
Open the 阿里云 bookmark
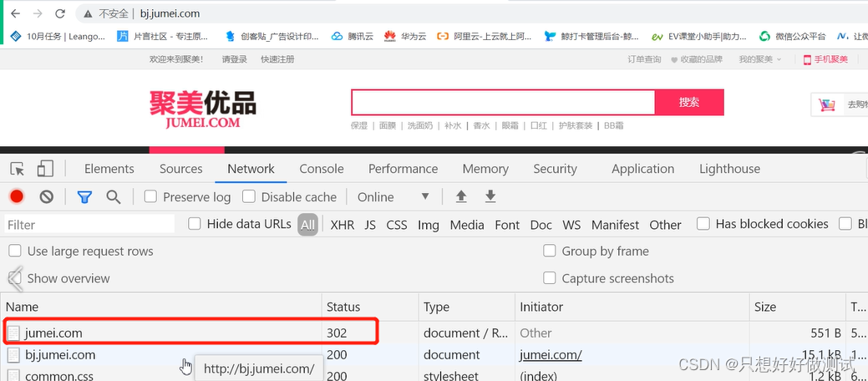[485, 37]
